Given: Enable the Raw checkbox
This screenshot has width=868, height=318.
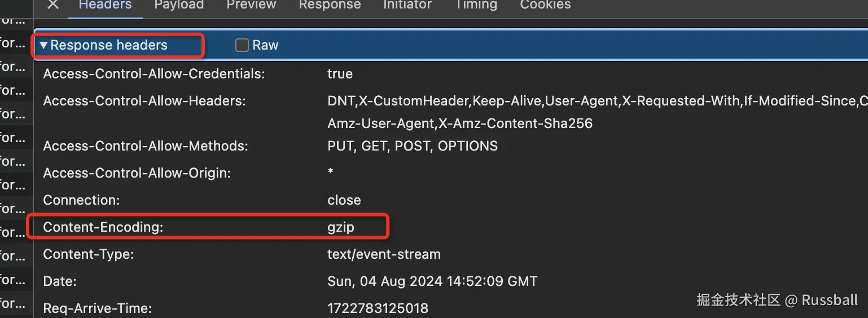Looking at the screenshot, I should (242, 46).
